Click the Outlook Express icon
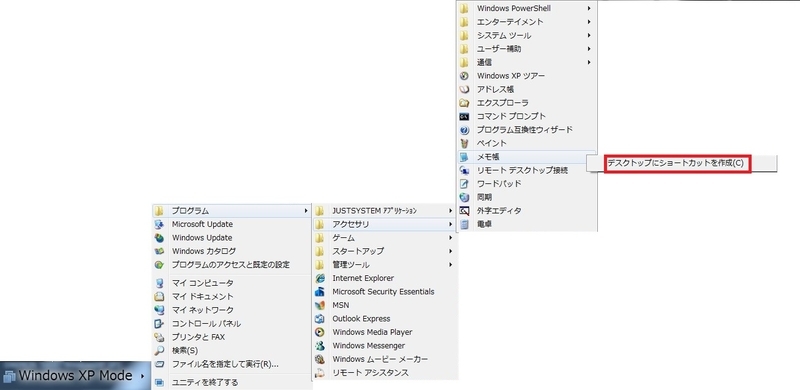This screenshot has width=800, height=390. (x=320, y=319)
